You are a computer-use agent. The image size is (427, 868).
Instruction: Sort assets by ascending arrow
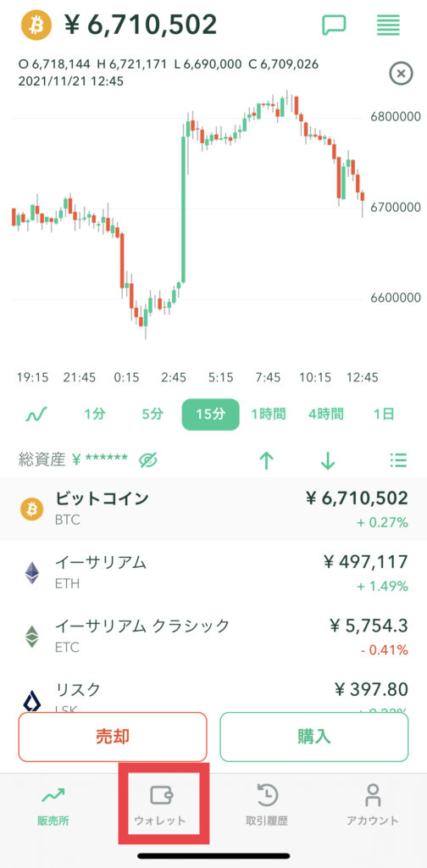tap(267, 460)
